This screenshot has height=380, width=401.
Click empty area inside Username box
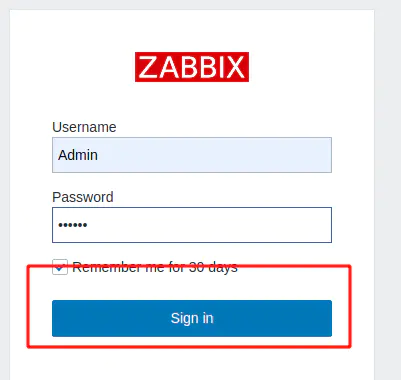pos(215,155)
